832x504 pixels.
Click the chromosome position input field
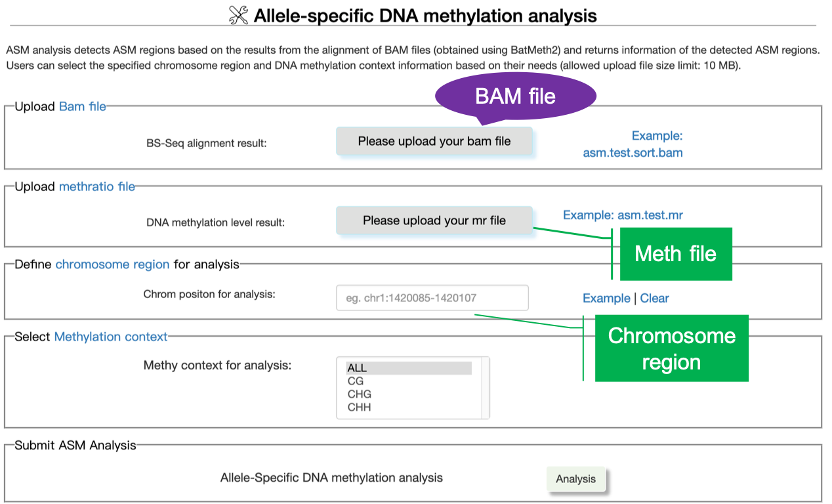coord(432,297)
